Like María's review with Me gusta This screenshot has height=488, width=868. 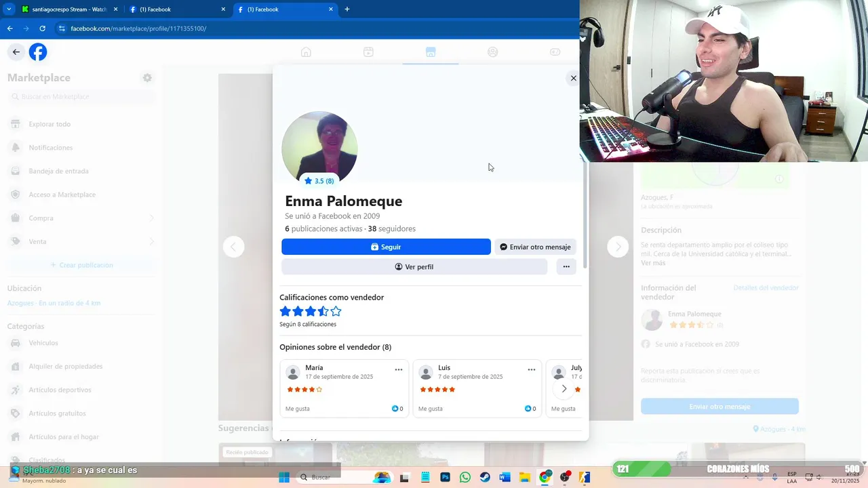pos(298,409)
